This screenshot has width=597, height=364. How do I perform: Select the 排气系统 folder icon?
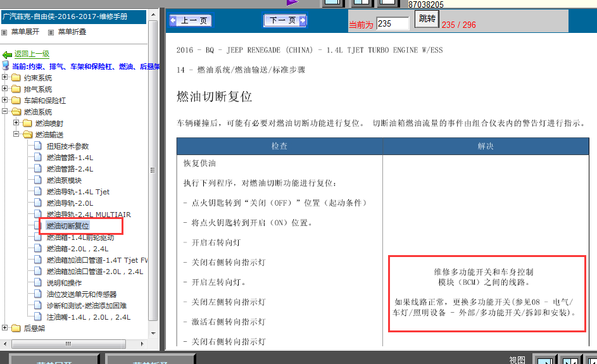pos(16,89)
